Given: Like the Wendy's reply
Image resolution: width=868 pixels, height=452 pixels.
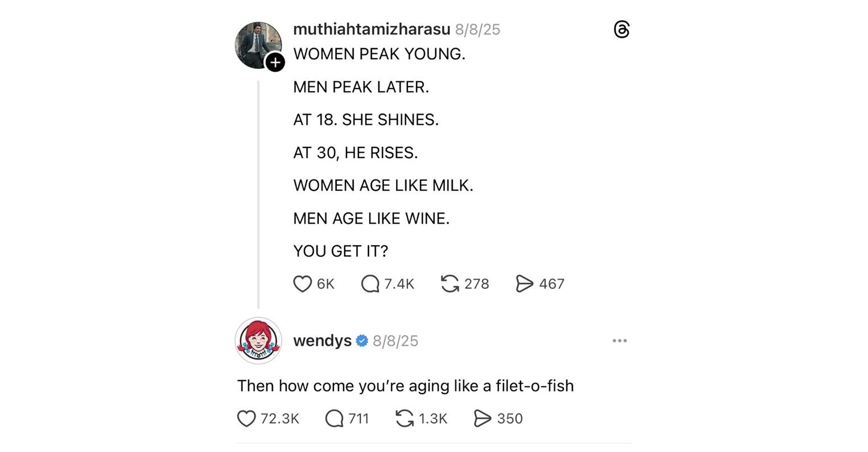Looking at the screenshot, I should point(246,419).
